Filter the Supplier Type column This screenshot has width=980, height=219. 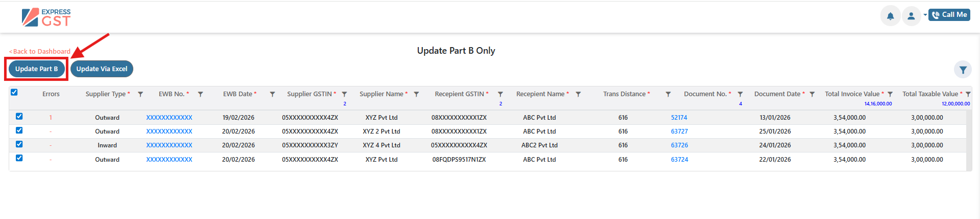[140, 94]
